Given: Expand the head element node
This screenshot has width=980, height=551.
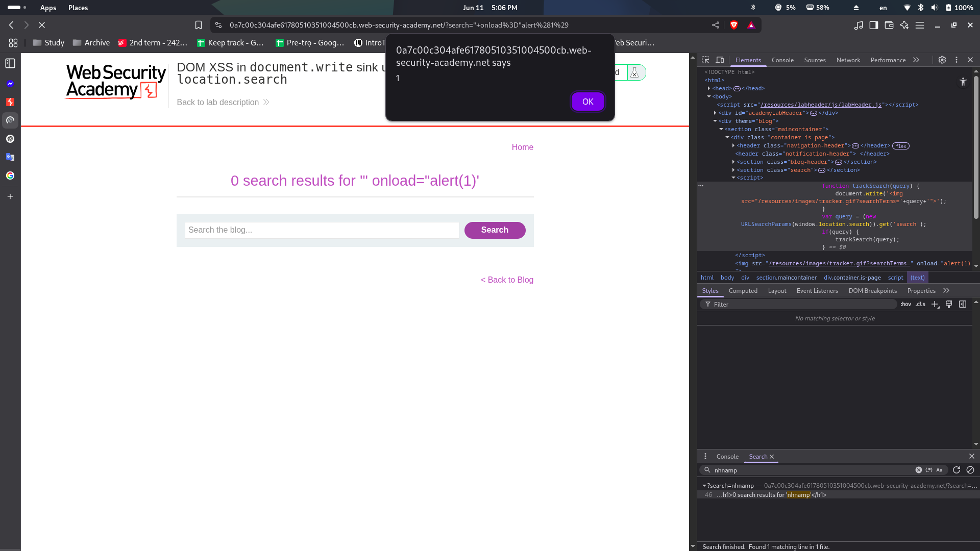Looking at the screenshot, I should [x=709, y=88].
